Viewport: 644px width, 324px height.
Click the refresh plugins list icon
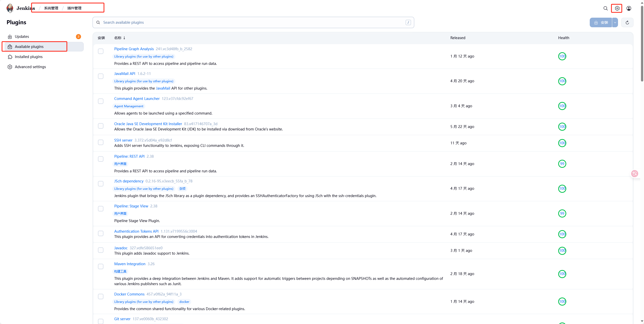(627, 22)
